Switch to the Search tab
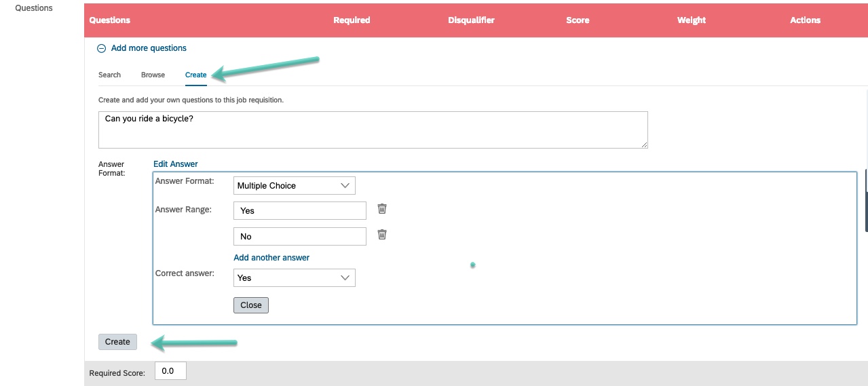868x386 pixels. pos(109,75)
